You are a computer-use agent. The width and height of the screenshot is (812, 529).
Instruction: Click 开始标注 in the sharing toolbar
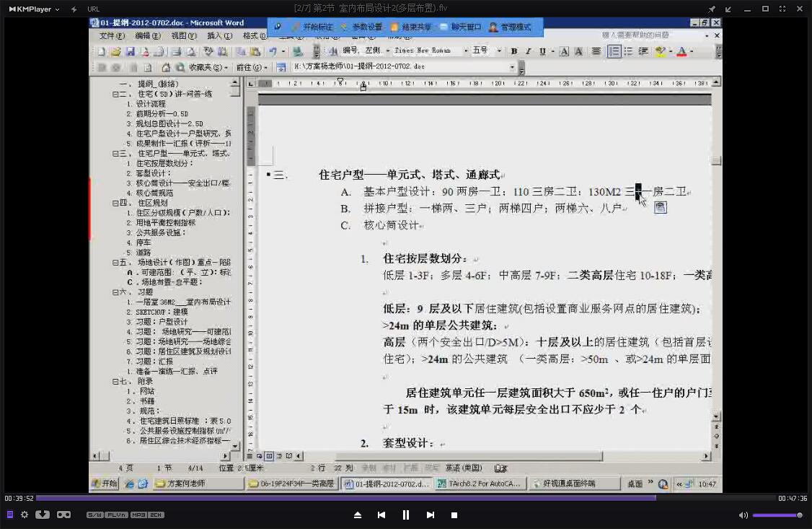click(x=312, y=27)
